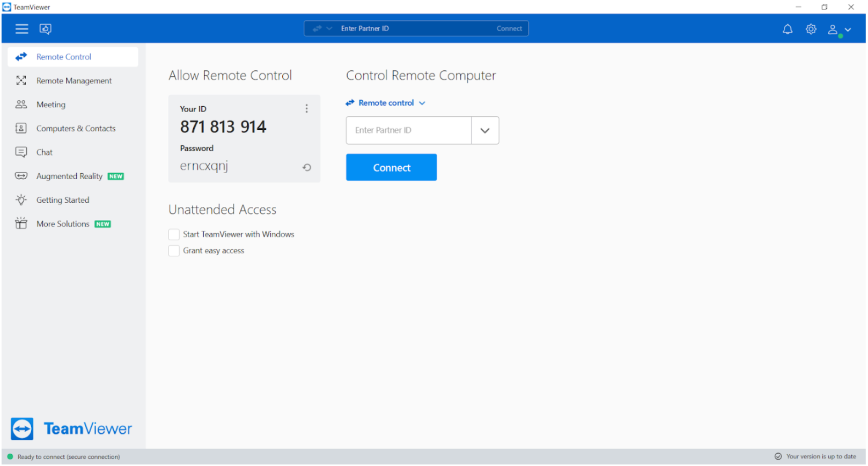868x466 pixels.
Task: Select Computers & Contacts in sidebar
Action: click(76, 129)
